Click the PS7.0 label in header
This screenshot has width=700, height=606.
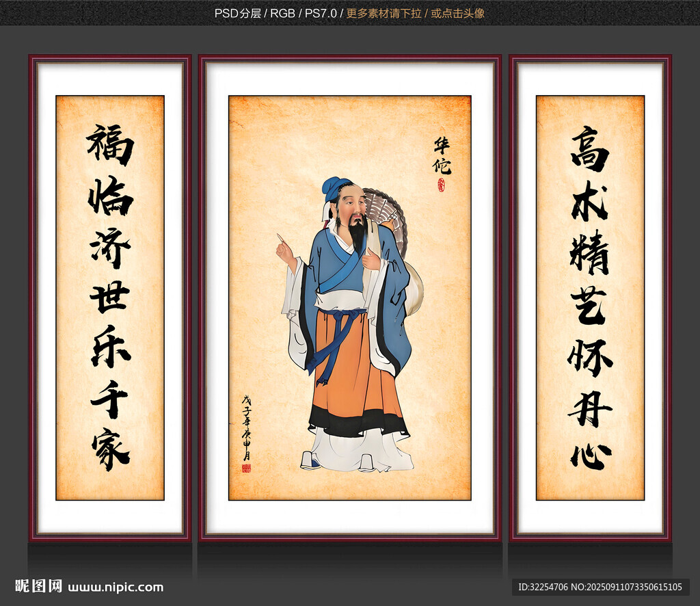(x=321, y=14)
